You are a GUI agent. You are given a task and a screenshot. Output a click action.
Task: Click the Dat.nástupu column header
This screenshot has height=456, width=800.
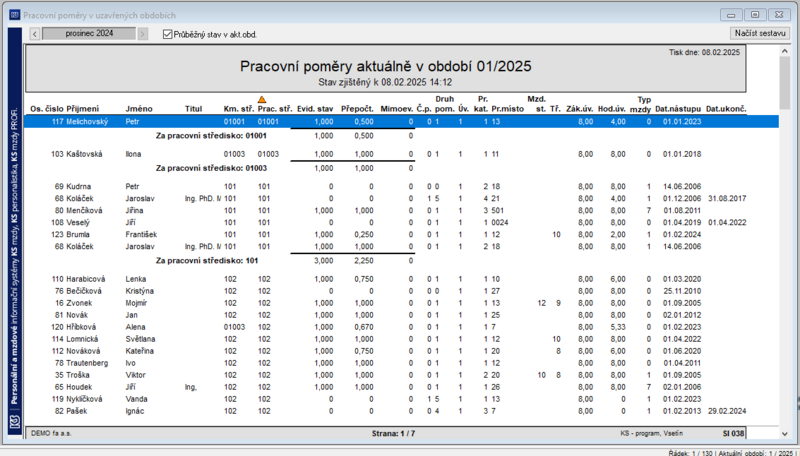coord(678,109)
